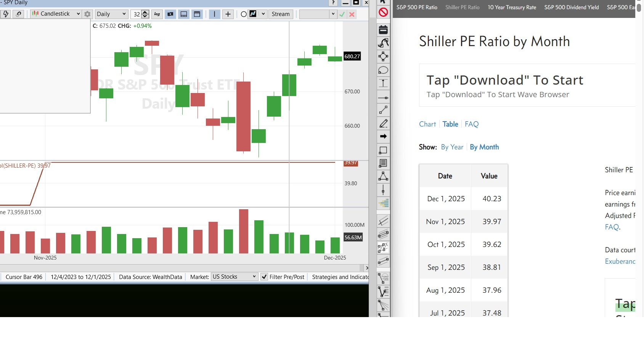Viewport: 644px width, 343px height.
Task: Select the black arrow drawing tool
Action: 383,136
